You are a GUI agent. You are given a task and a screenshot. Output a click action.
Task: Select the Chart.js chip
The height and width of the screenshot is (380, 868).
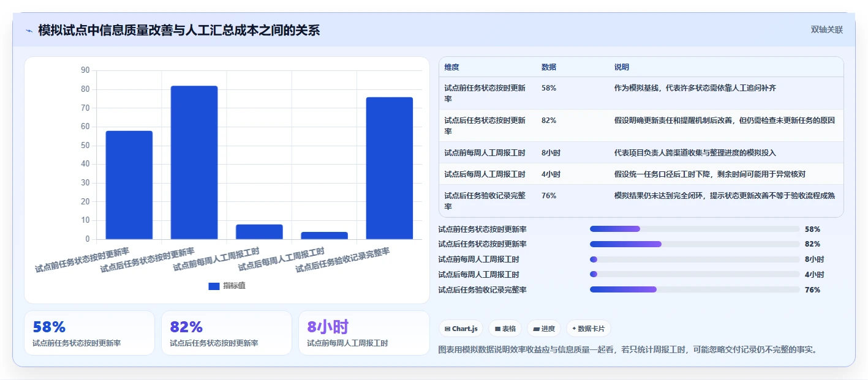pyautogui.click(x=461, y=329)
